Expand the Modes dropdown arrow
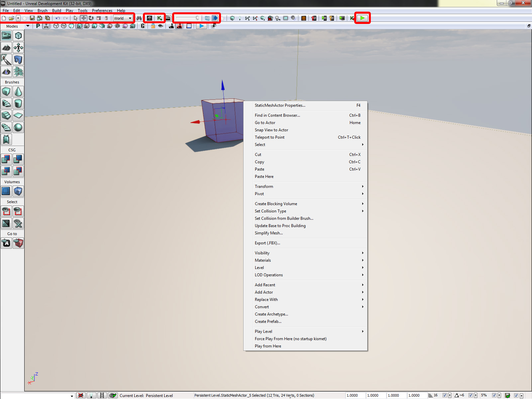Image resolution: width=532 pixels, height=399 pixels. point(28,26)
